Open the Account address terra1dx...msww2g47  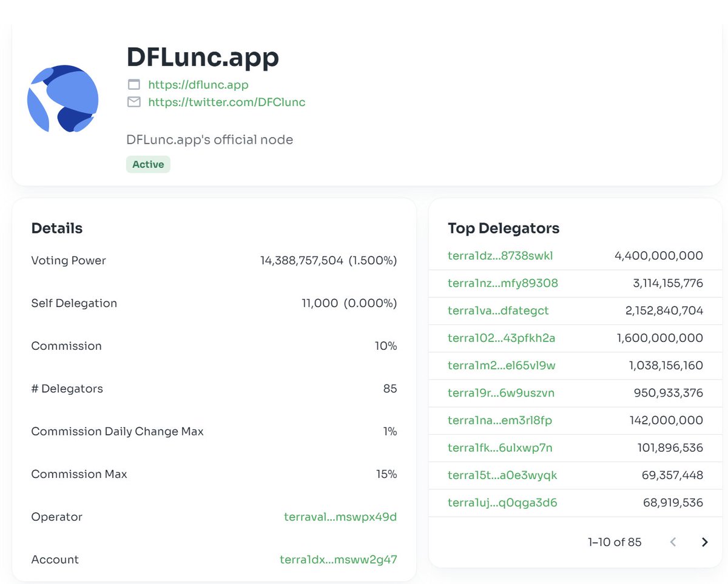click(339, 559)
